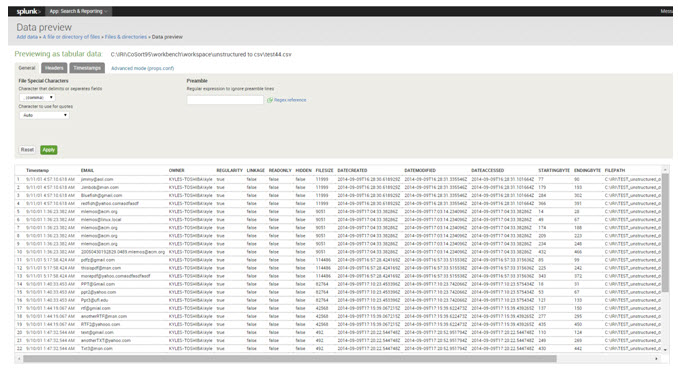Image resolution: width=678 pixels, height=376 pixels.
Task: Focus the Preamble regular expression field
Action: tap(225, 100)
